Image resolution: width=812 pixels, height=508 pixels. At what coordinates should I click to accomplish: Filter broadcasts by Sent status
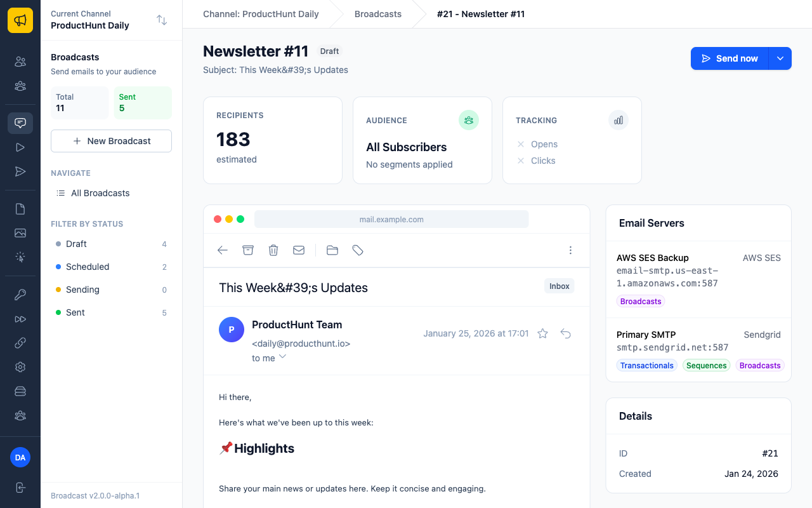tap(111, 312)
